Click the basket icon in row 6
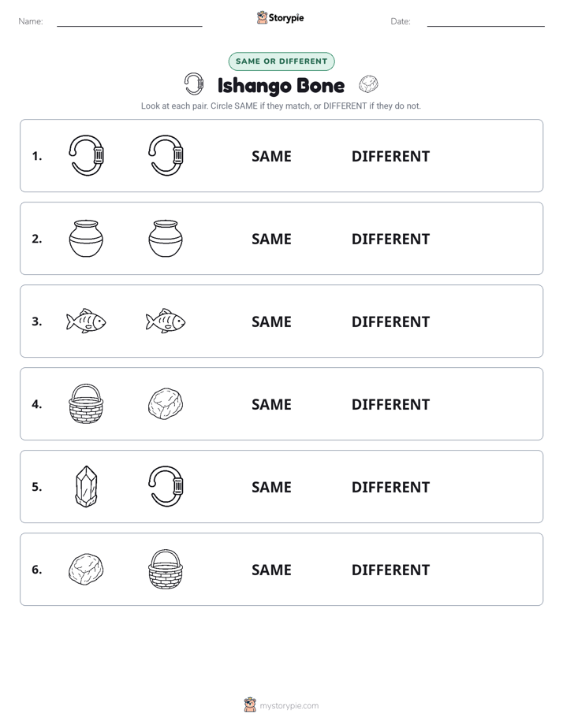Image resolution: width=563 pixels, height=728 pixels. [166, 569]
